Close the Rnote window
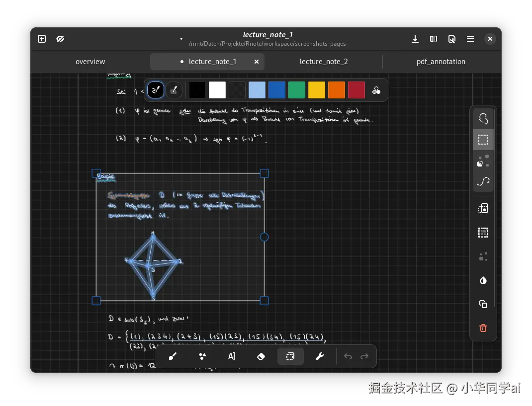The image size is (532, 406). (x=490, y=39)
